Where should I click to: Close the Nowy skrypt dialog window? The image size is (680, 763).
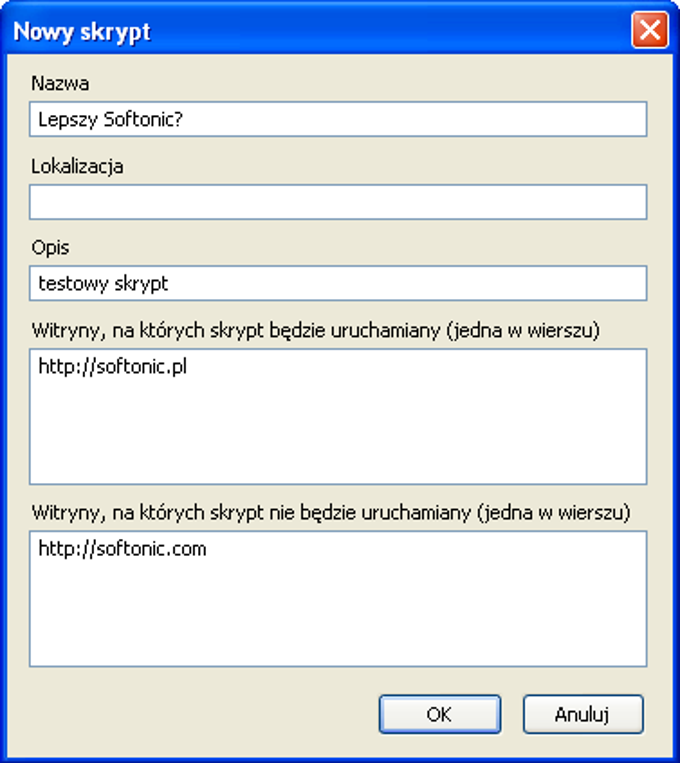[x=650, y=30]
